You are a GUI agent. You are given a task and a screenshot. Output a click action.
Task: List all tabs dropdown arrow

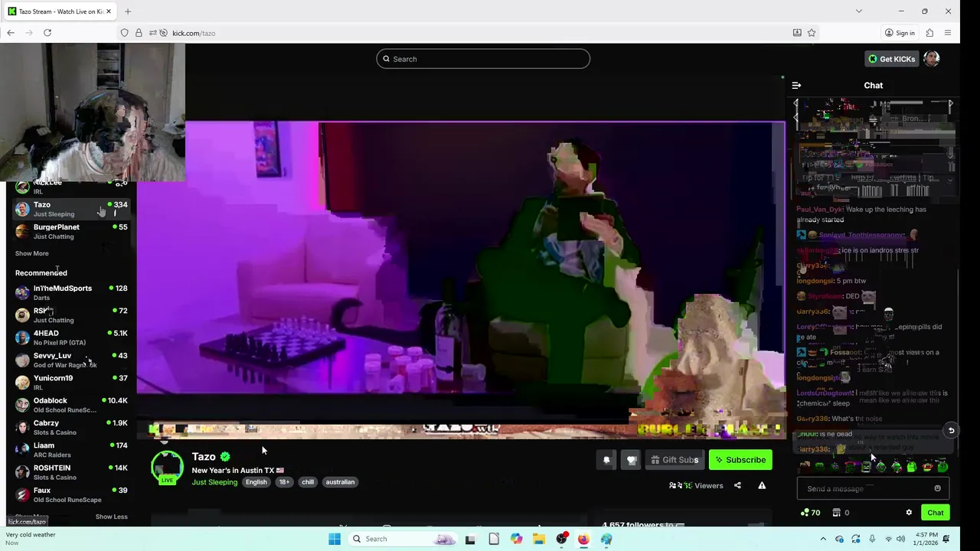click(x=858, y=11)
